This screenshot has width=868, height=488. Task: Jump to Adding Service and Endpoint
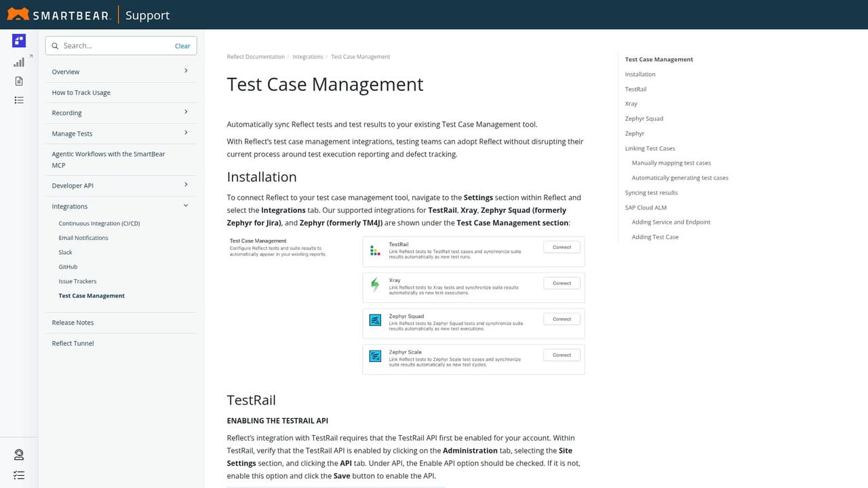tap(671, 222)
